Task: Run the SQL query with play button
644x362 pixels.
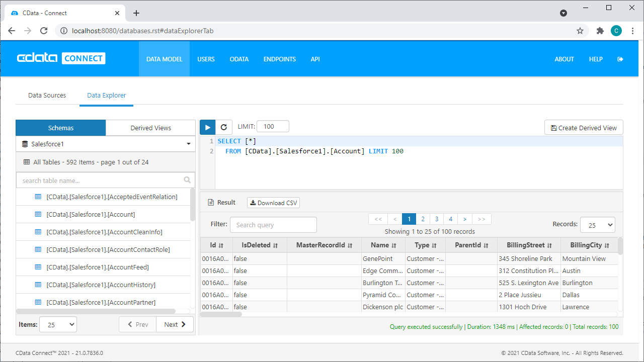Action: [x=208, y=128]
